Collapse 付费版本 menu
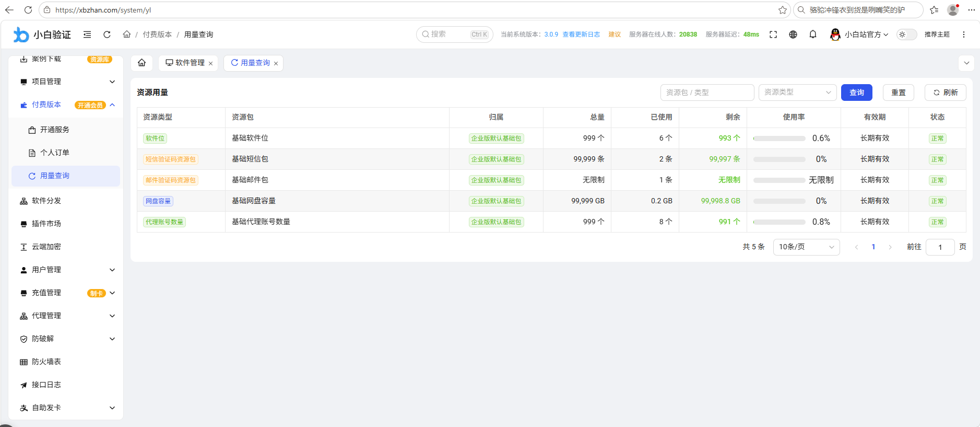 [66, 105]
